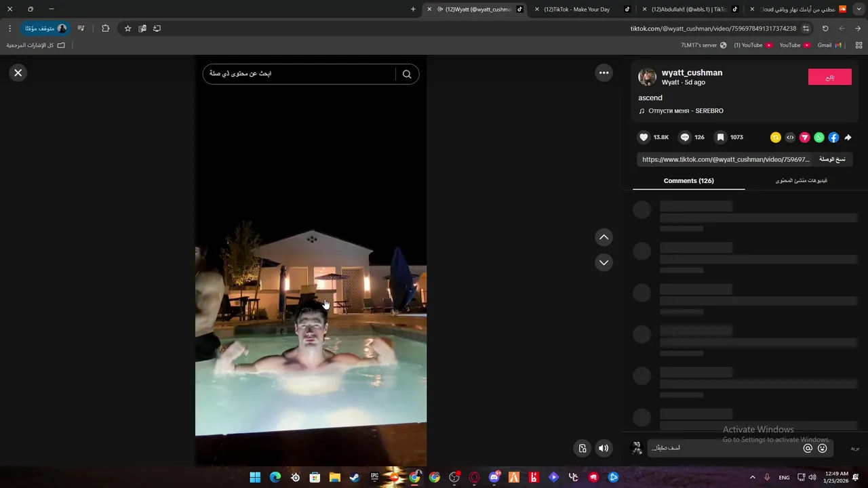Open Discord from the taskbar
This screenshot has width=868, height=488.
pos(494,477)
